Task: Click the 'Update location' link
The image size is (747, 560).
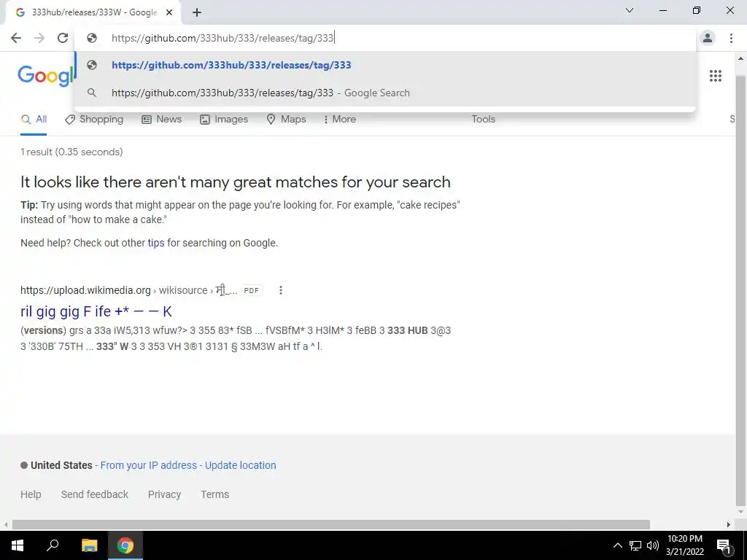Action: click(x=241, y=465)
